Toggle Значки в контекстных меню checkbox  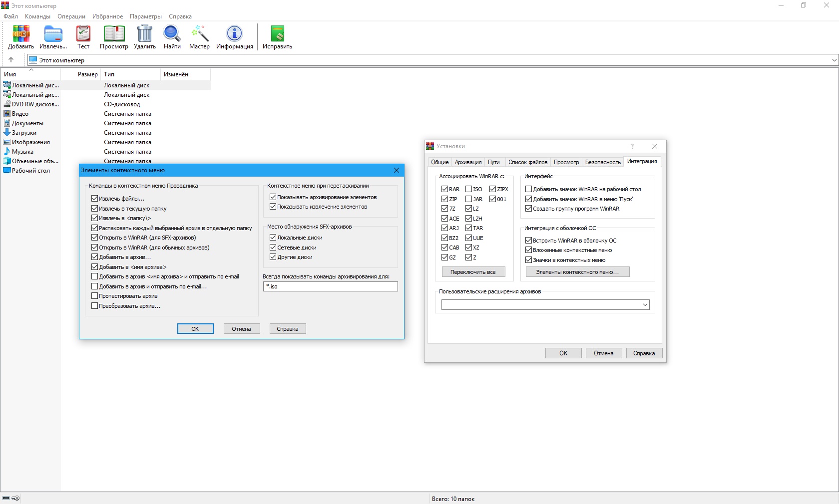tap(528, 260)
